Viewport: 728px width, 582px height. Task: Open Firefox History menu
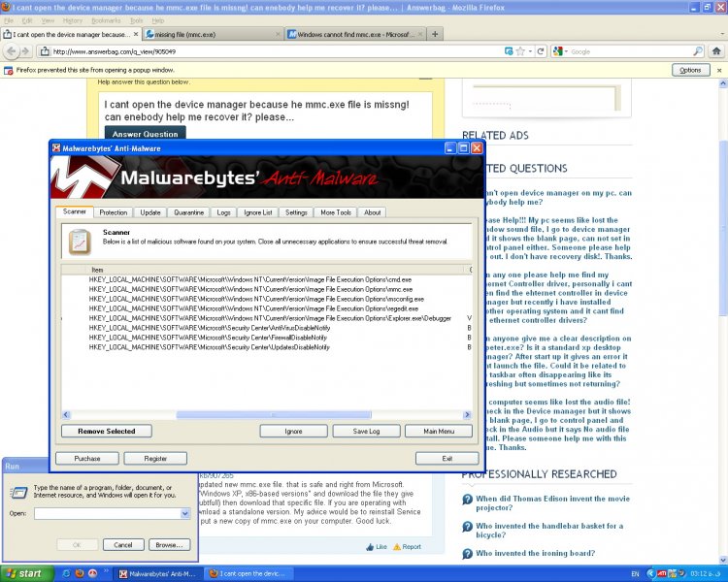click(x=73, y=20)
